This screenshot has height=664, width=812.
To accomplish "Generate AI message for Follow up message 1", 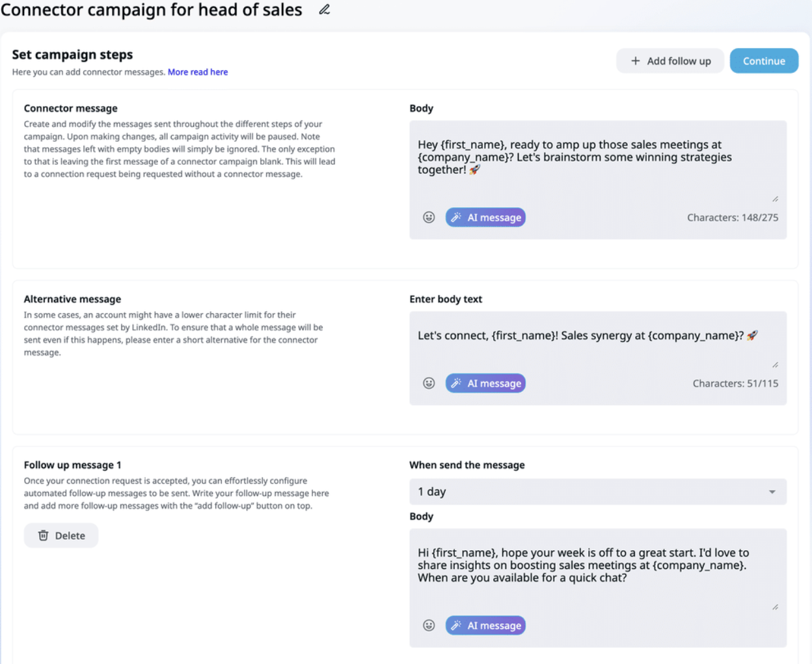I will pyautogui.click(x=485, y=626).
